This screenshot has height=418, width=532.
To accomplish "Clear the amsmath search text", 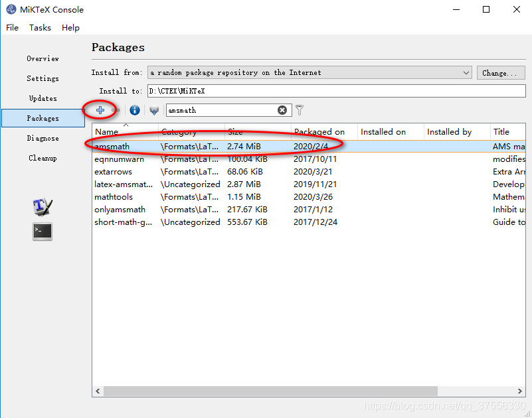I will pyautogui.click(x=282, y=110).
